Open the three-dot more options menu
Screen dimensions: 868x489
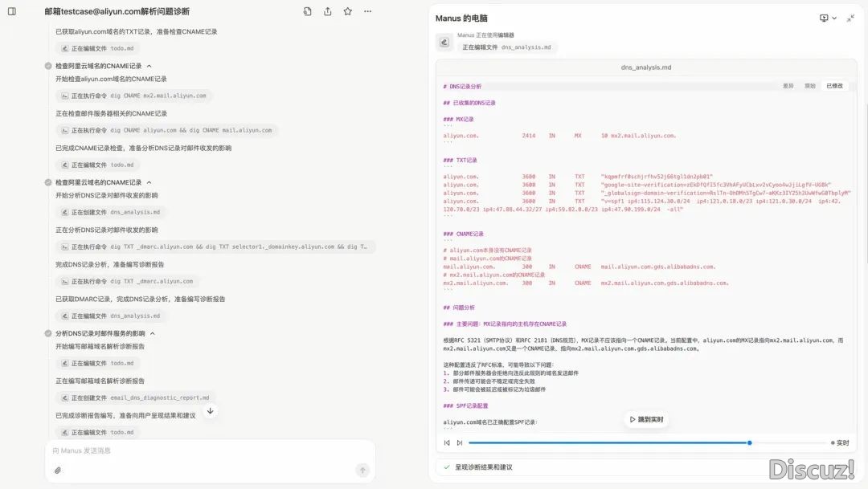point(367,11)
